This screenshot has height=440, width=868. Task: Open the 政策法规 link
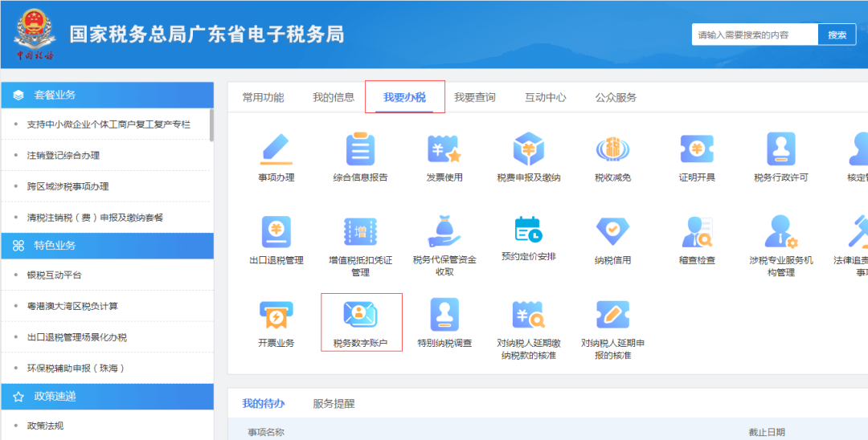45,426
